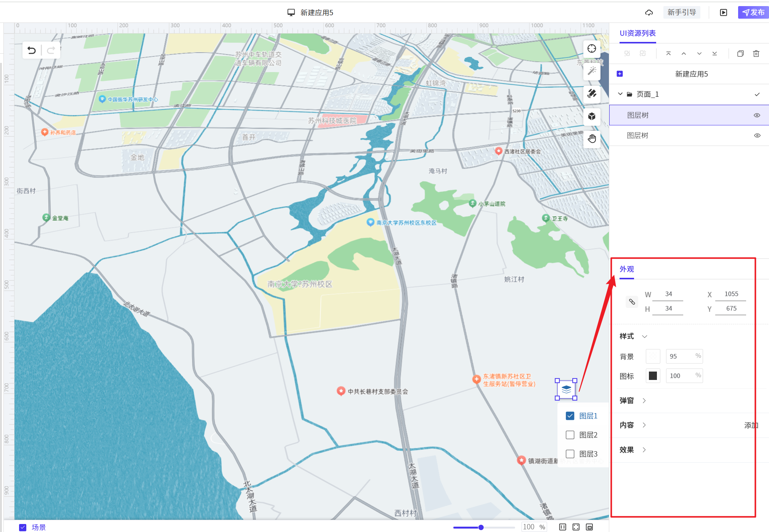
Task: Click the group elements icon
Action: coord(627,54)
